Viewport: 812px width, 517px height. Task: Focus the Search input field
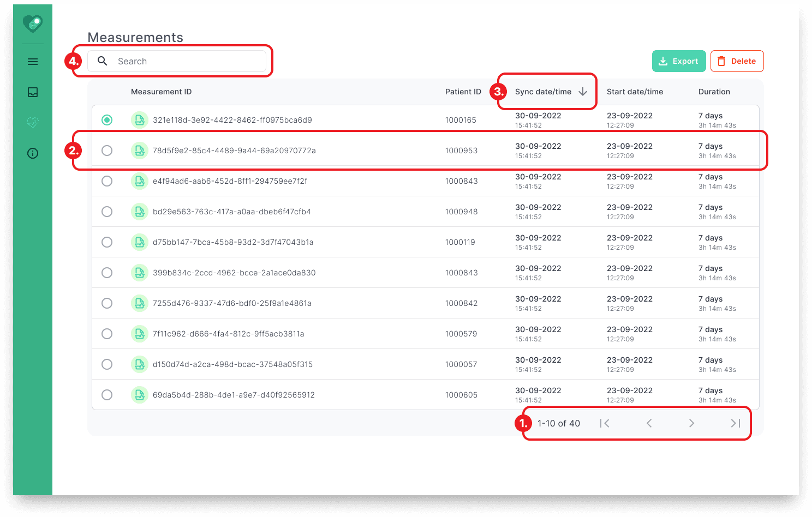(177, 61)
